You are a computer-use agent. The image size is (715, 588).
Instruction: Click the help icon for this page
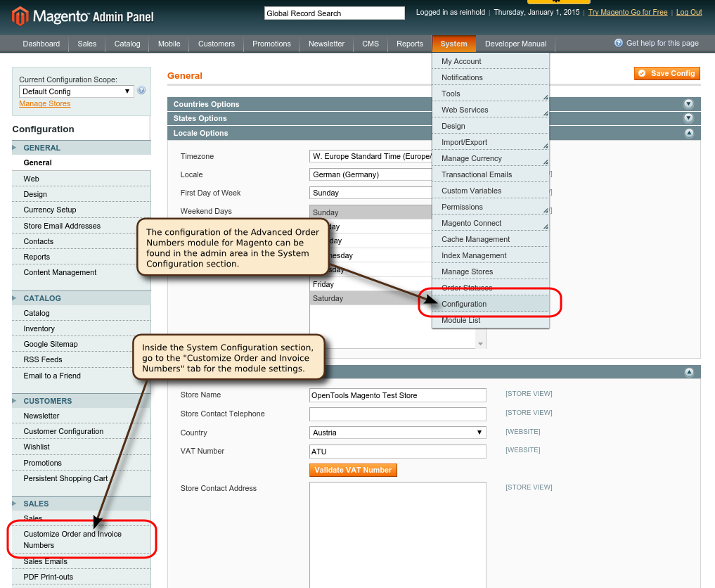coord(619,43)
